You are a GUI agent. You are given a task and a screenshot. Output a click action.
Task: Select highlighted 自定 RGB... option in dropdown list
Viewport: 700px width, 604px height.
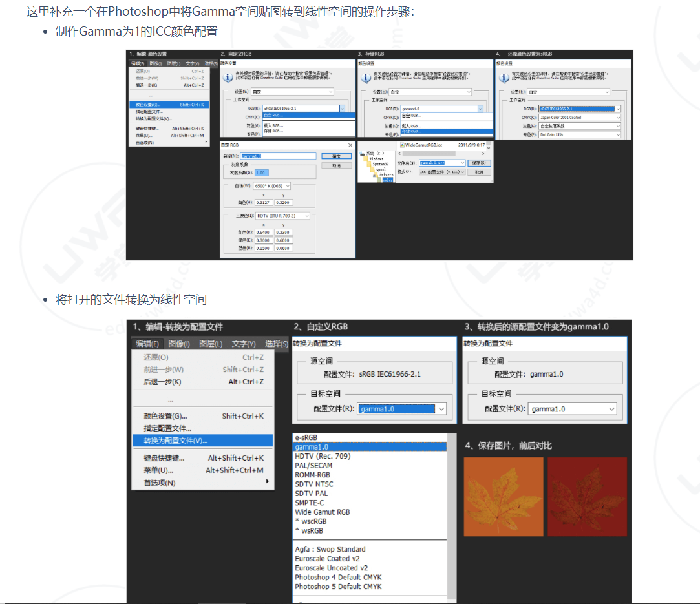point(309,115)
